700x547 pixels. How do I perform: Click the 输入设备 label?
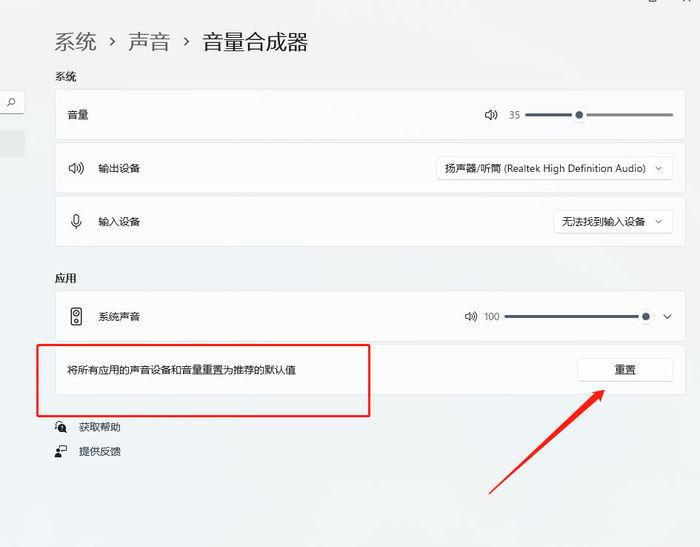click(x=119, y=221)
